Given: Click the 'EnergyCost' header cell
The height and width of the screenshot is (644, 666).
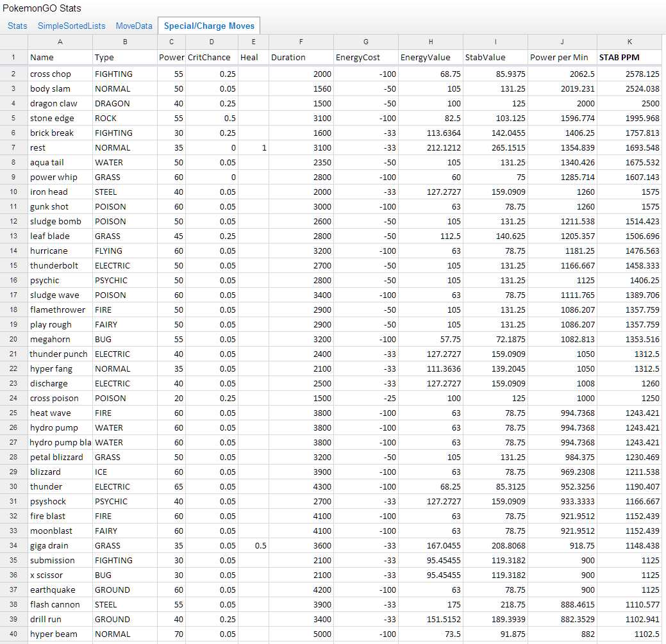Looking at the screenshot, I should click(x=366, y=57).
